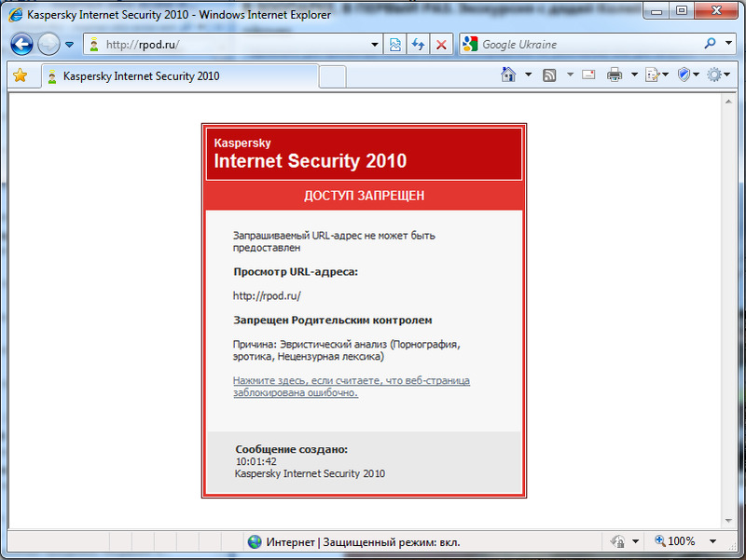Click the ДОСТУП ЗАПРЕЩЕН heading
The image size is (746, 560).
[365, 196]
